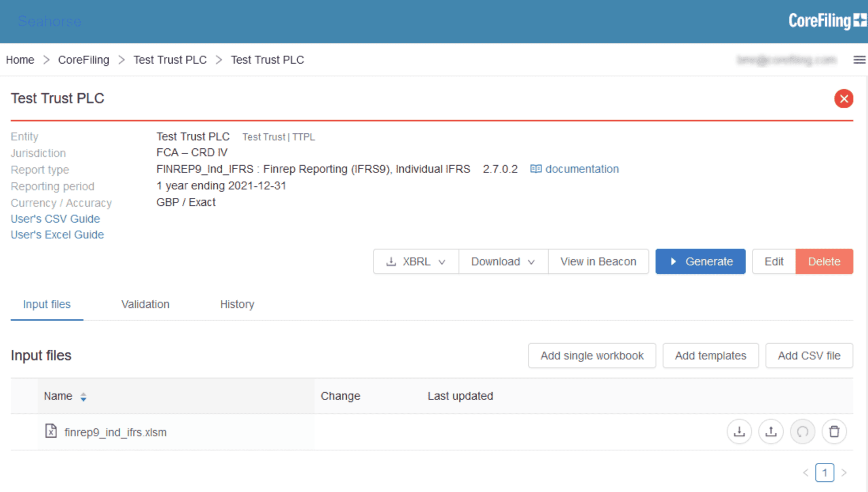The image size is (868, 492).
Task: Download the finrep9_ind_ifrs.xlsm input file
Action: [x=739, y=431]
